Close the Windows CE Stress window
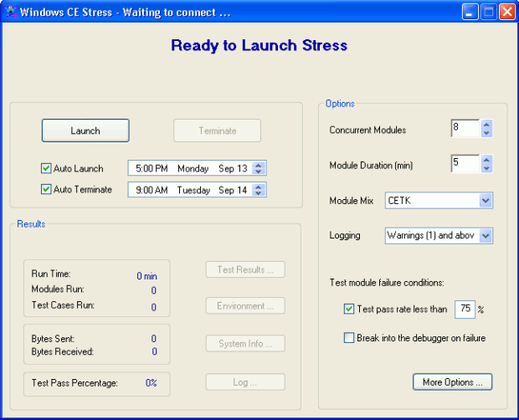 (x=506, y=13)
